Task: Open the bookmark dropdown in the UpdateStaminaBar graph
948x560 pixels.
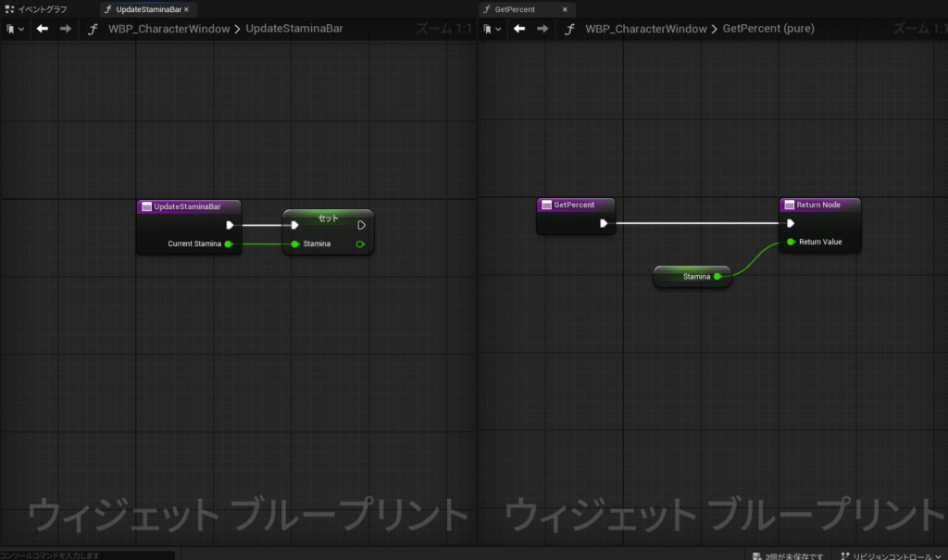Action: 15,29
